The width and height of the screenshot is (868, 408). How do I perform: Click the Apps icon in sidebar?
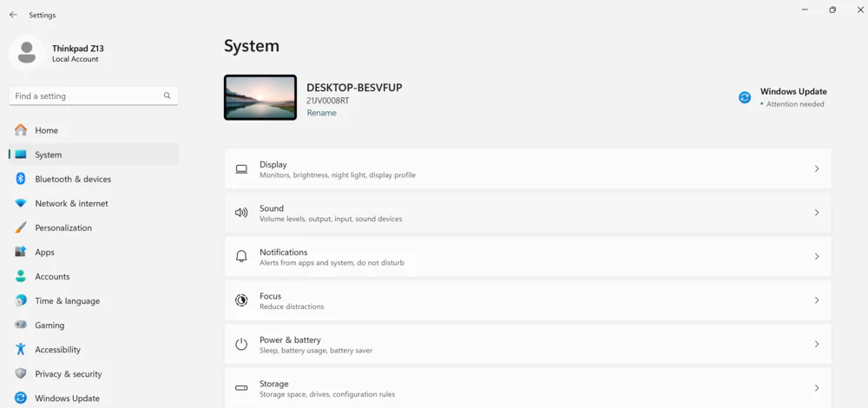point(21,252)
